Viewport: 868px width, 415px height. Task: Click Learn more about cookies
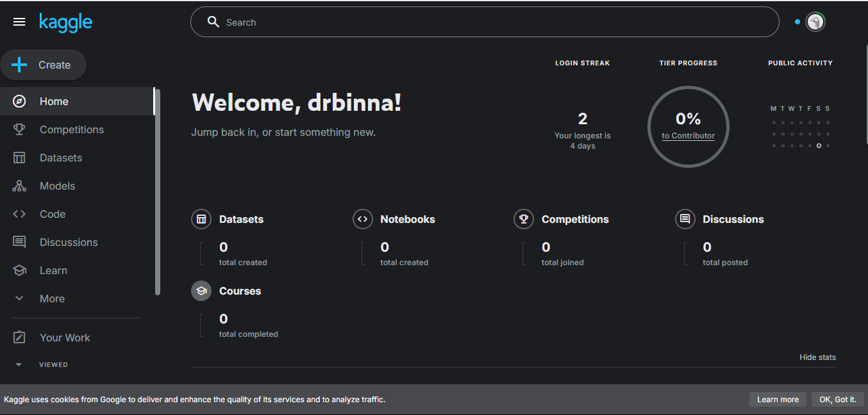778,400
